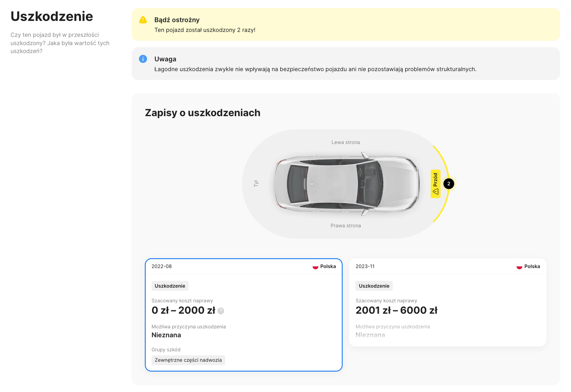Click the Lewa strona car zone label
The image size is (571, 392).
pyautogui.click(x=346, y=142)
